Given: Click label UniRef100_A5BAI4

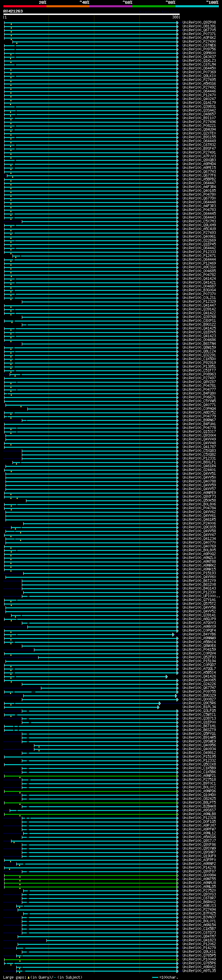Looking at the screenshot, I should (x=199, y=642).
